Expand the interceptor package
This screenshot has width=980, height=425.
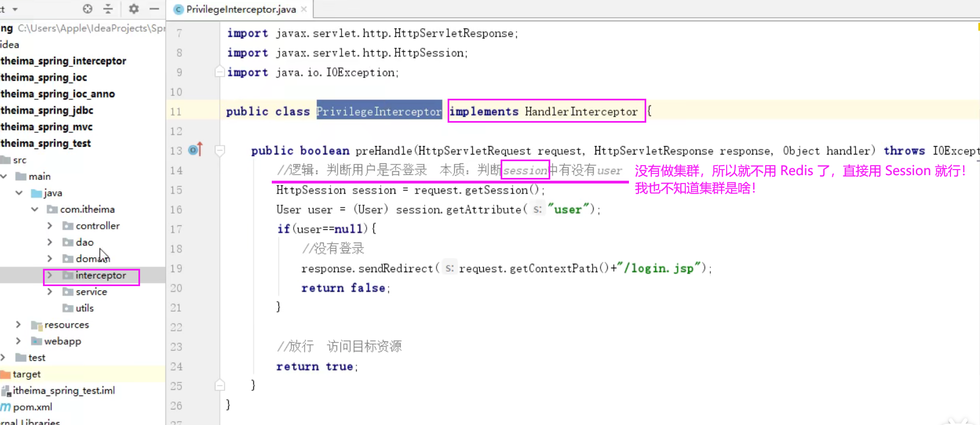pyautogui.click(x=50, y=276)
